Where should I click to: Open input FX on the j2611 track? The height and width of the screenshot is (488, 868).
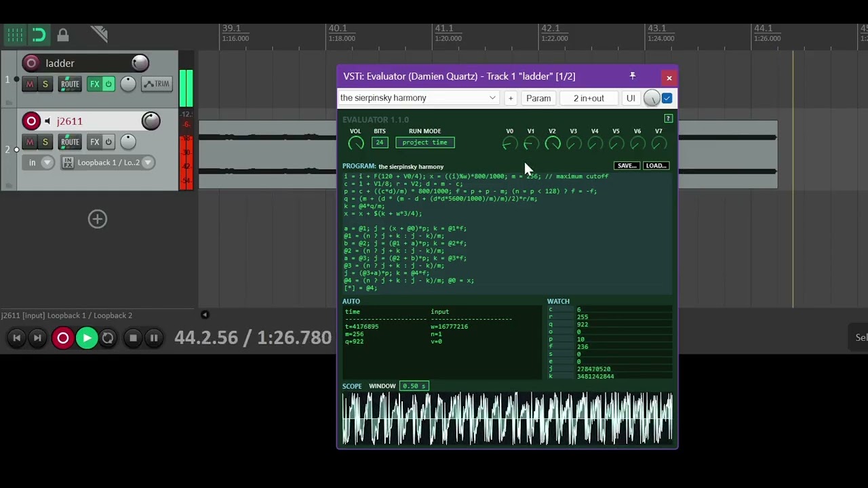coord(68,163)
